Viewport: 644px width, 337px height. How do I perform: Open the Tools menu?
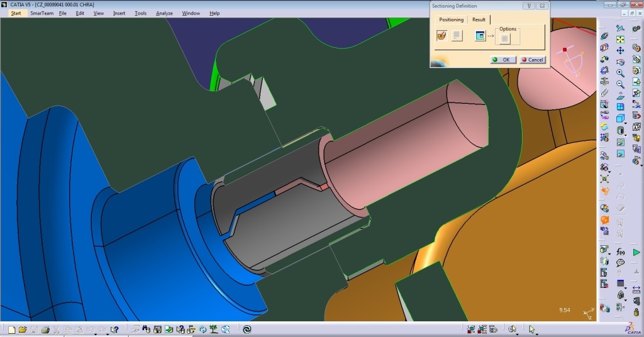(x=140, y=13)
